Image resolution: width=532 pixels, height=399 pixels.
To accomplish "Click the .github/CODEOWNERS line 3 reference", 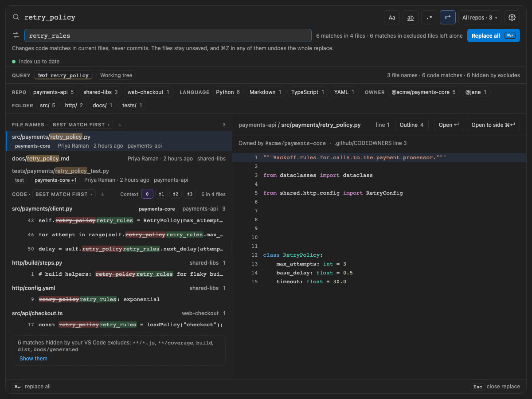I will 371,143.
